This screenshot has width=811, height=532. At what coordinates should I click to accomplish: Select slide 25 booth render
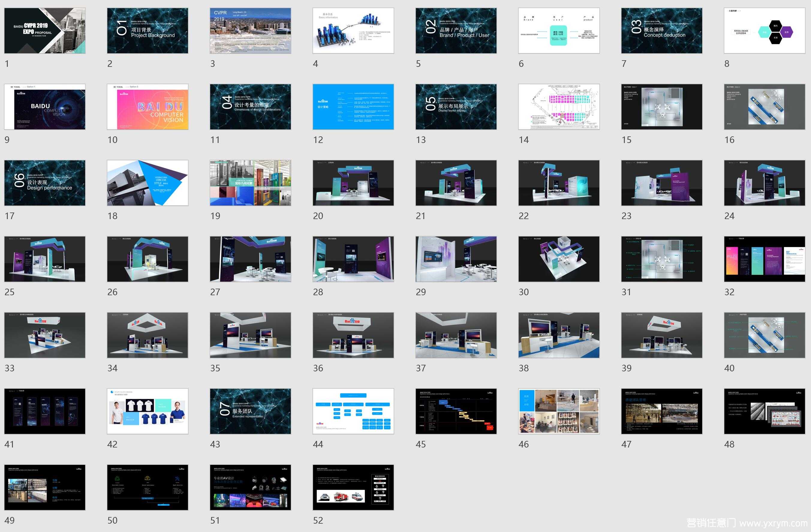45,259
